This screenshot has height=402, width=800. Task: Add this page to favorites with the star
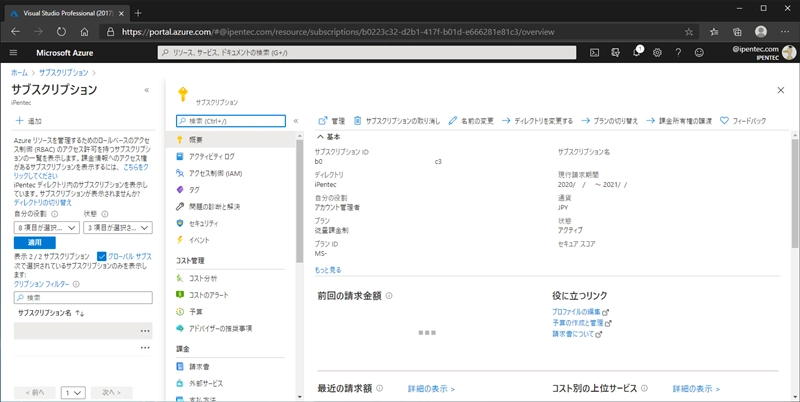pyautogui.click(x=689, y=32)
